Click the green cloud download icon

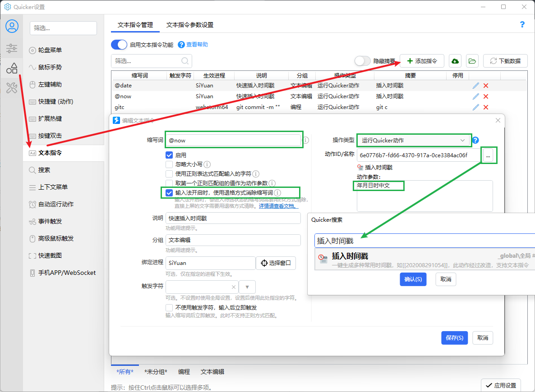pyautogui.click(x=455, y=61)
